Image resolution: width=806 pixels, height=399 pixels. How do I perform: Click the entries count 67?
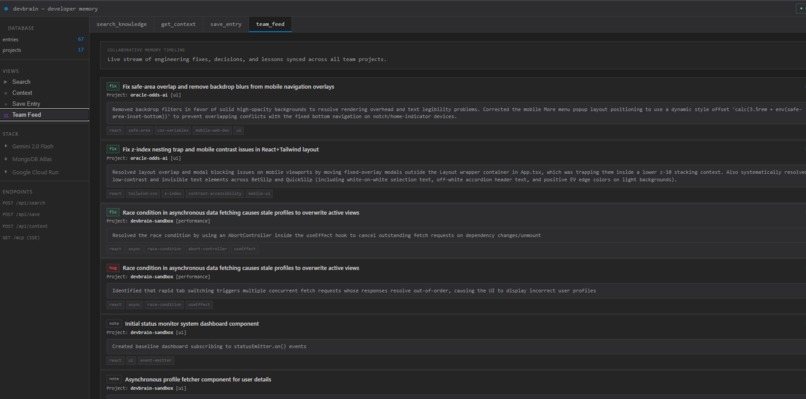[x=81, y=39]
